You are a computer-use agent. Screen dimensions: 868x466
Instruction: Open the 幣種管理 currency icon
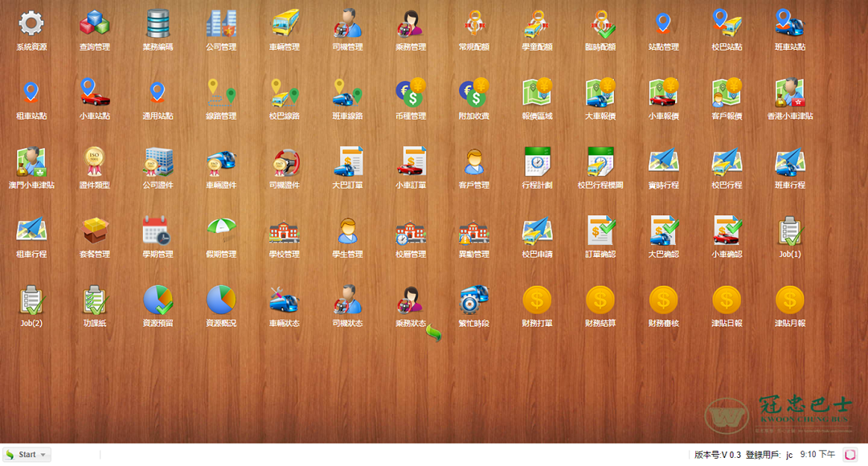point(410,93)
